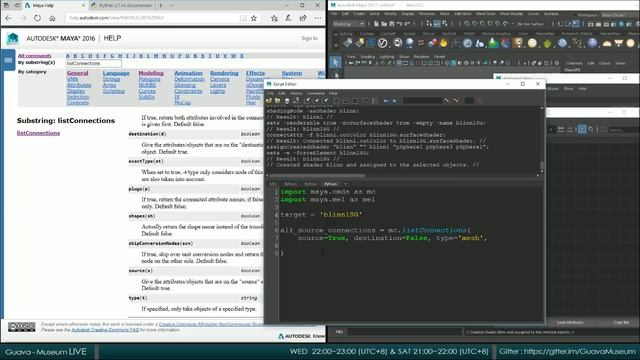Toggle Select by Object Type mode
The height and width of the screenshot is (360, 640).
click(437, 24)
